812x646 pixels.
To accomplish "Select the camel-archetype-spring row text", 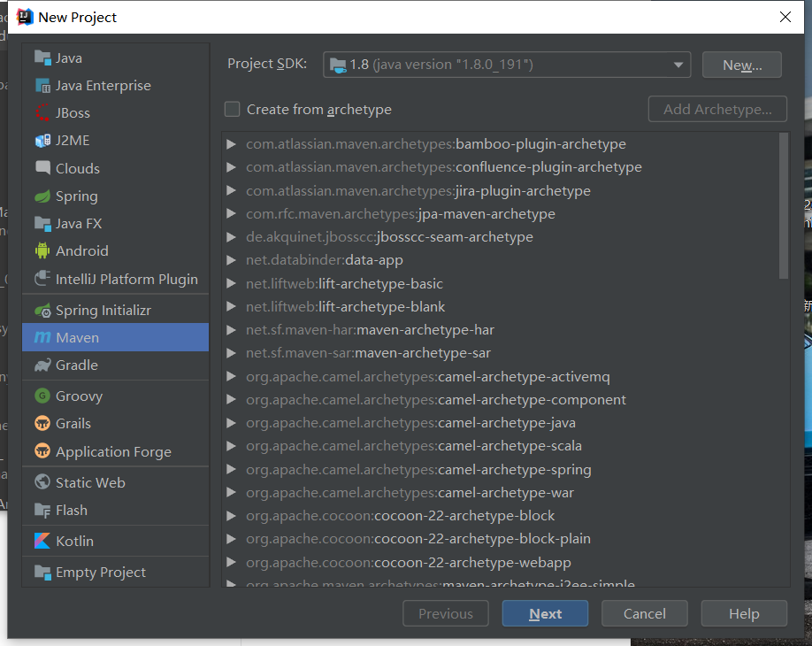I will pos(418,470).
